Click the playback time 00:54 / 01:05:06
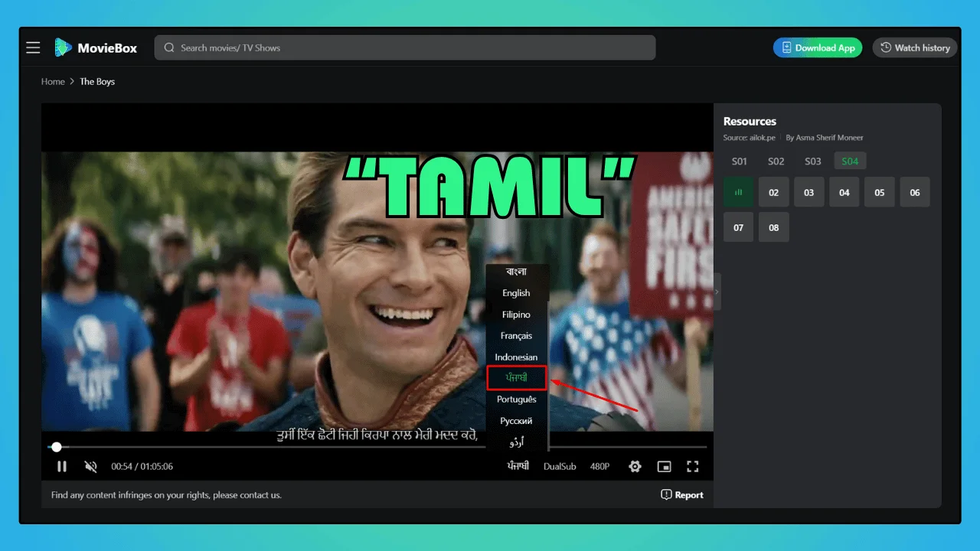The image size is (980, 551). click(x=142, y=466)
